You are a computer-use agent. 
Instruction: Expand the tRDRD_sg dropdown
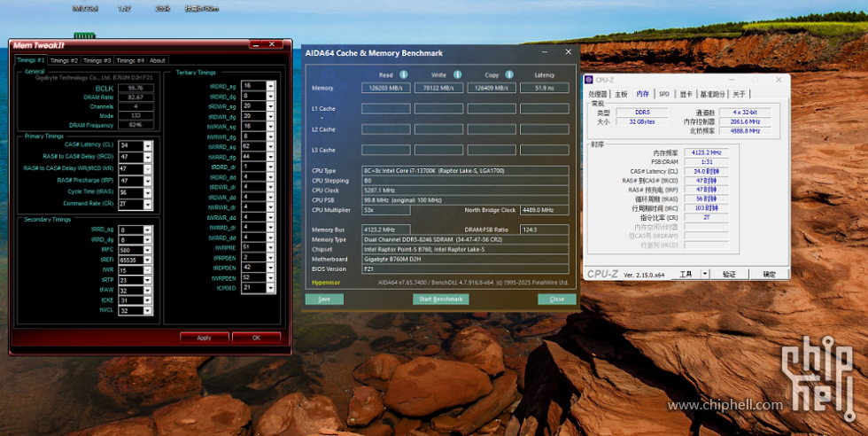[x=270, y=86]
